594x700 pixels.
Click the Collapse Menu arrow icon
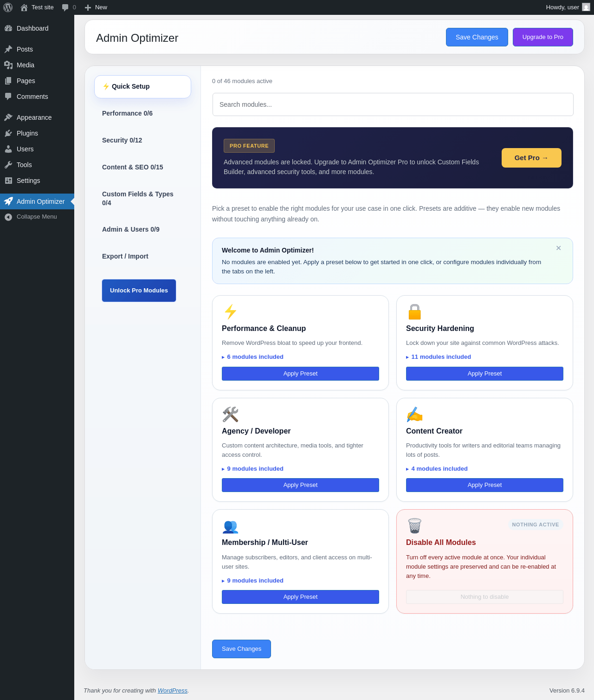pyautogui.click(x=8, y=217)
